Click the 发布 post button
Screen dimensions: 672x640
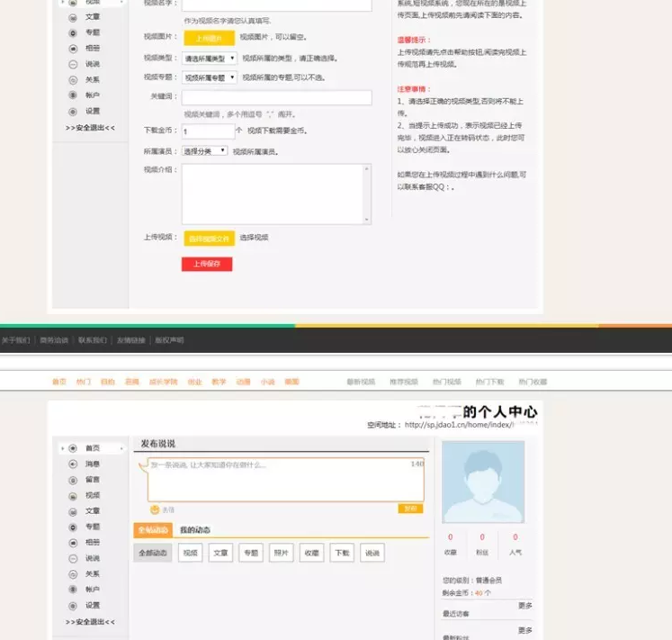tap(410, 509)
